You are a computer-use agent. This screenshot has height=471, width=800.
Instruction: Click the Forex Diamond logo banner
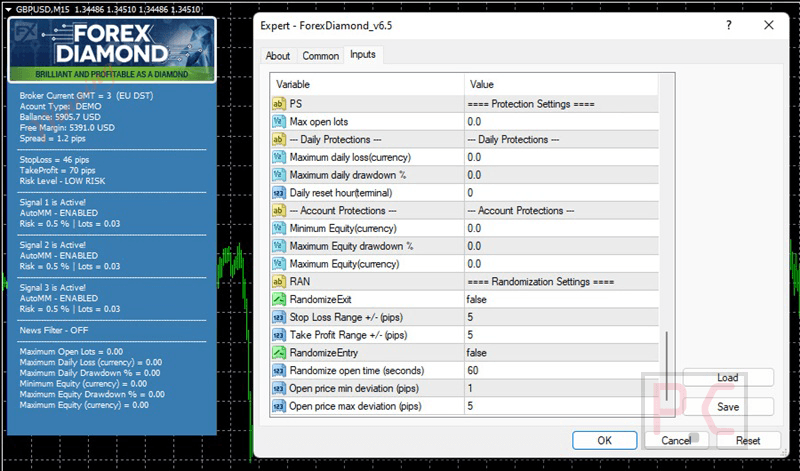pos(112,49)
